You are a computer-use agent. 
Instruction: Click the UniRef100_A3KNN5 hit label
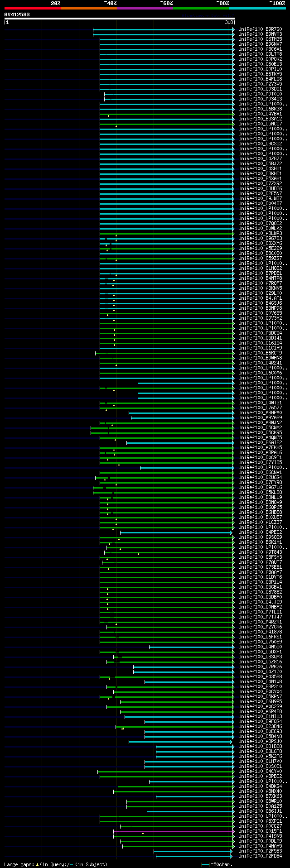tap(260, 288)
